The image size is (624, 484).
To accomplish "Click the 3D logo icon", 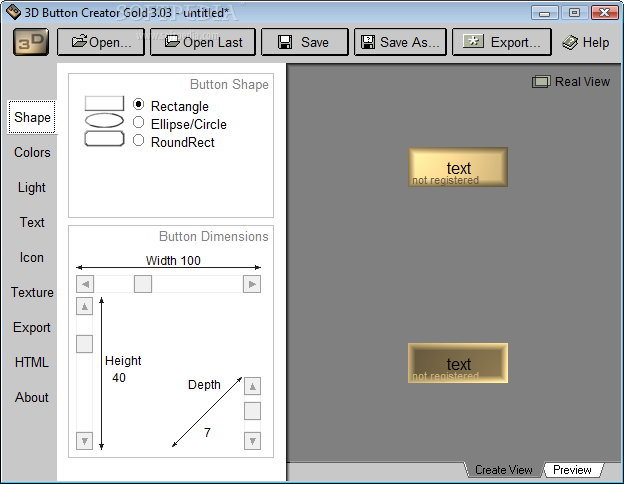I will coord(31,42).
